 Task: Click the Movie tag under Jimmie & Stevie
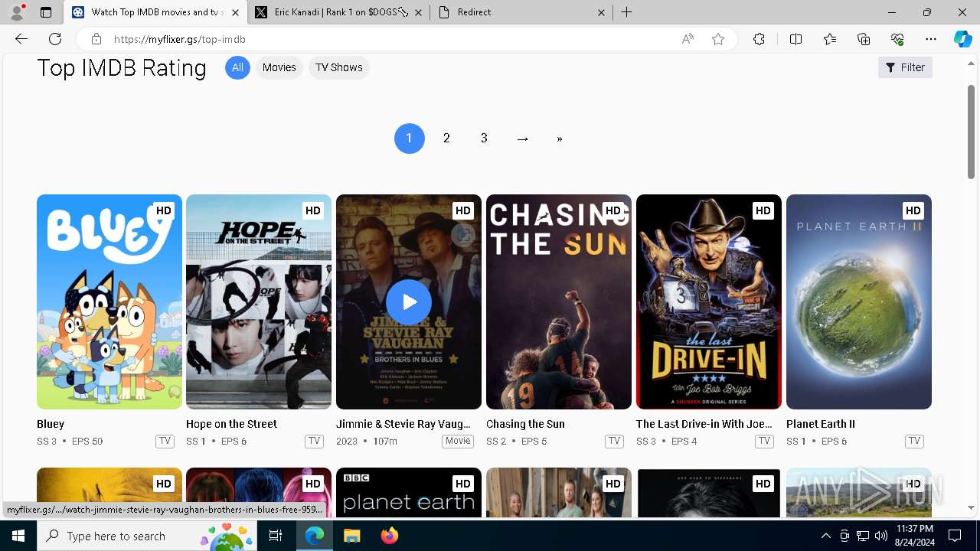[x=458, y=441]
